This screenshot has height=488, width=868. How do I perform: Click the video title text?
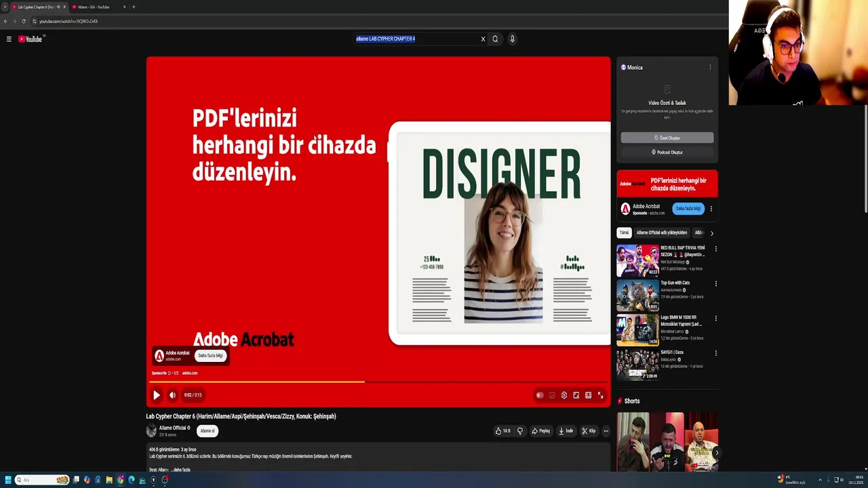[241, 416]
